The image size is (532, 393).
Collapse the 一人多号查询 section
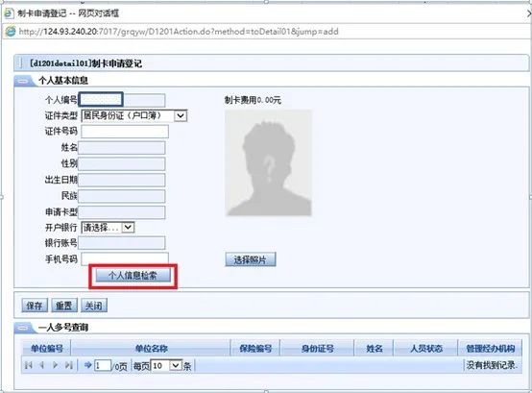tap(23, 328)
